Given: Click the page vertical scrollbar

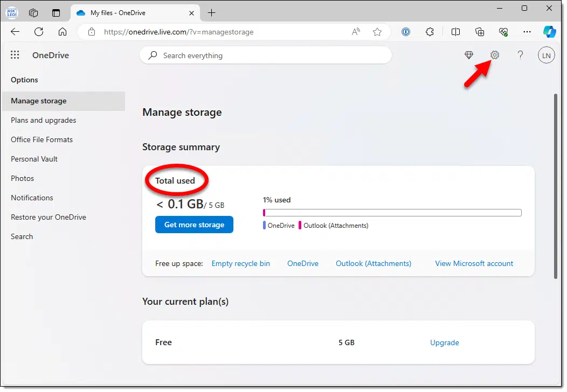Looking at the screenshot, I should 556,186.
